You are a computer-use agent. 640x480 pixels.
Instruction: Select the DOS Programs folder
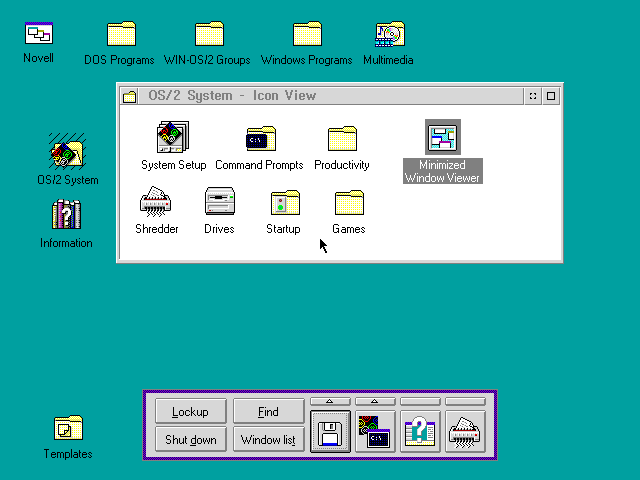[121, 33]
